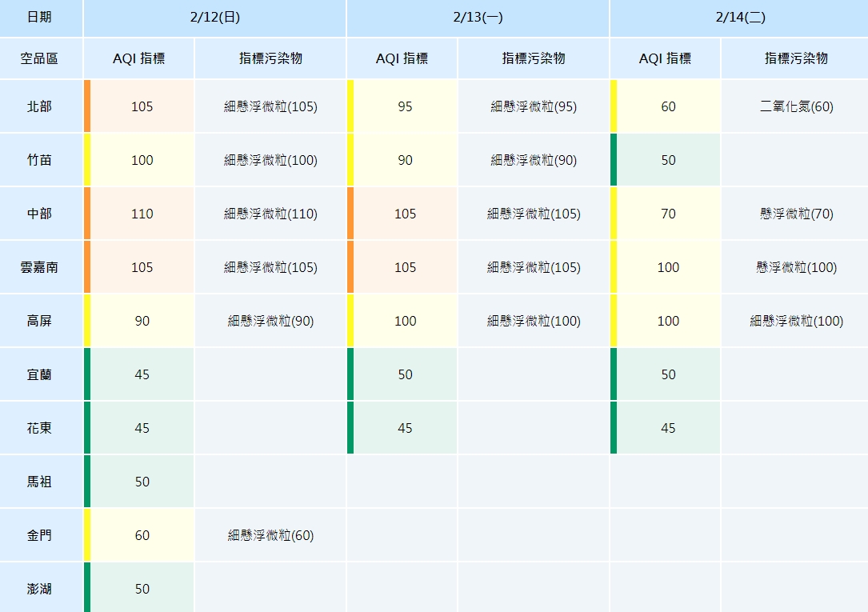Click the 北部 region row label
Screen dimensions: 868x612
tap(40, 106)
